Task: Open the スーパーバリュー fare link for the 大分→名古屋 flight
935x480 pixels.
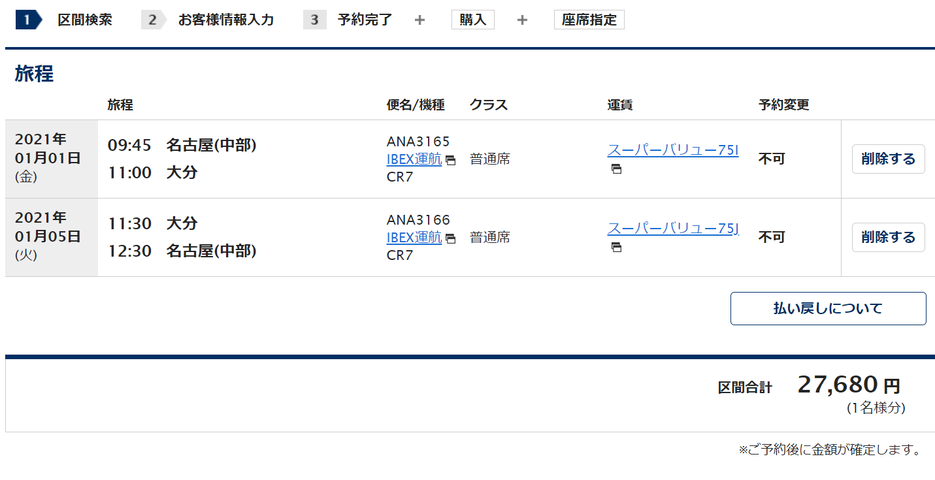Action: (673, 228)
